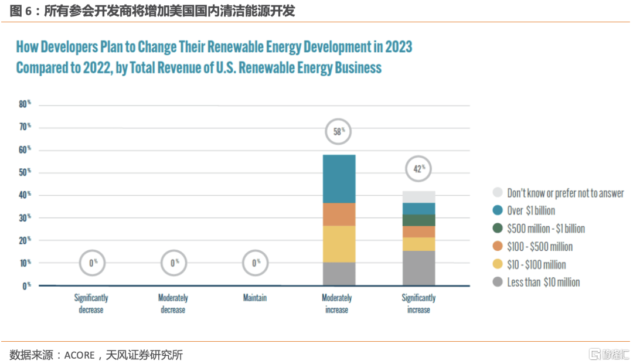Select Don't know or prefer not legend dot
This screenshot has width=633, height=364.
click(498, 192)
